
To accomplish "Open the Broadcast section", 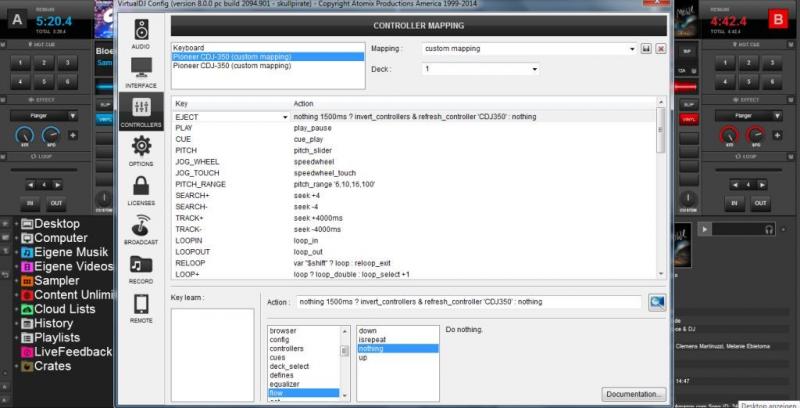I will [x=141, y=230].
